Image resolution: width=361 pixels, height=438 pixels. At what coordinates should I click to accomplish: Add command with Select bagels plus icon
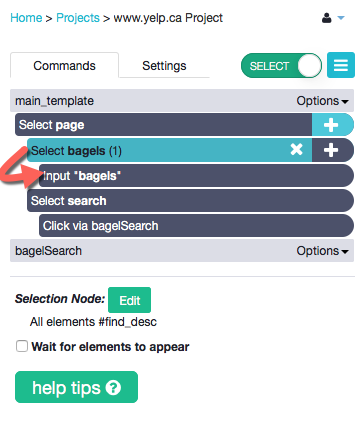(331, 150)
